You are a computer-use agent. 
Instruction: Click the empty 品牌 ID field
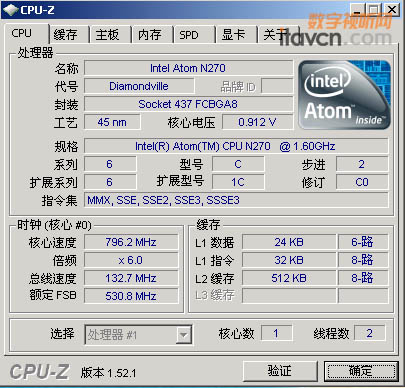(277, 86)
